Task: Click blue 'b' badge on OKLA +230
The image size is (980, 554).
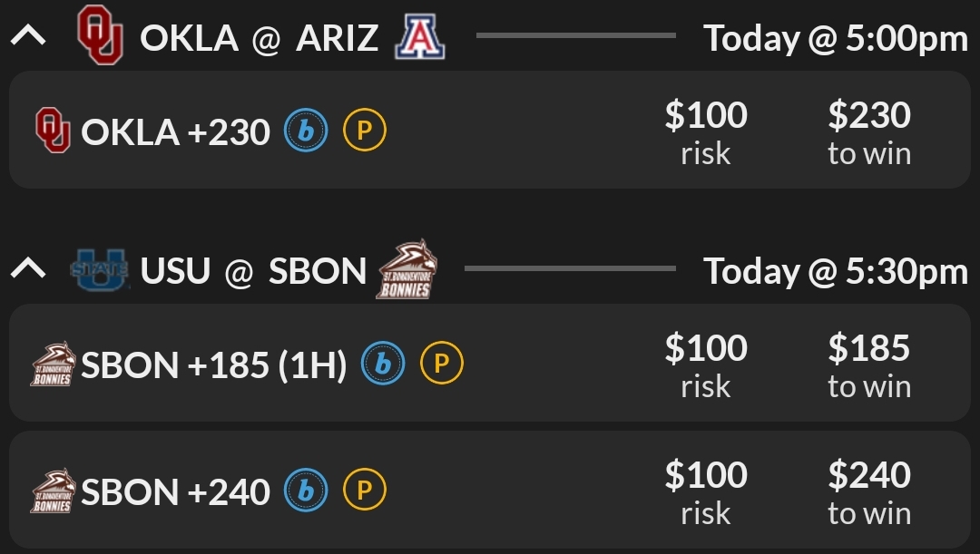Action: [306, 132]
